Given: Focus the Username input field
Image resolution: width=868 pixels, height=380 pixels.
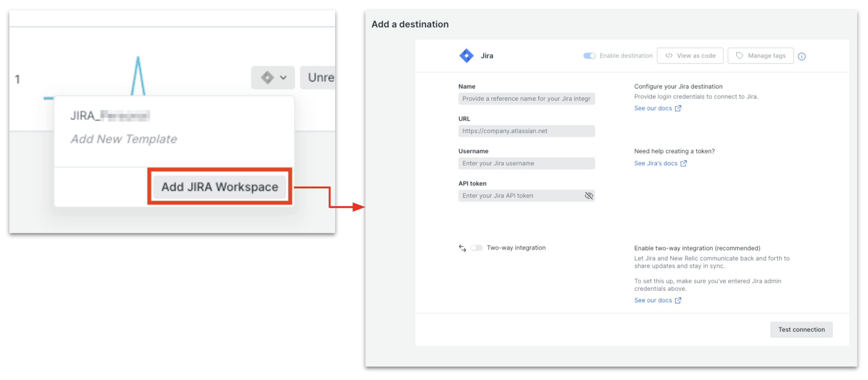Looking at the screenshot, I should click(x=526, y=164).
